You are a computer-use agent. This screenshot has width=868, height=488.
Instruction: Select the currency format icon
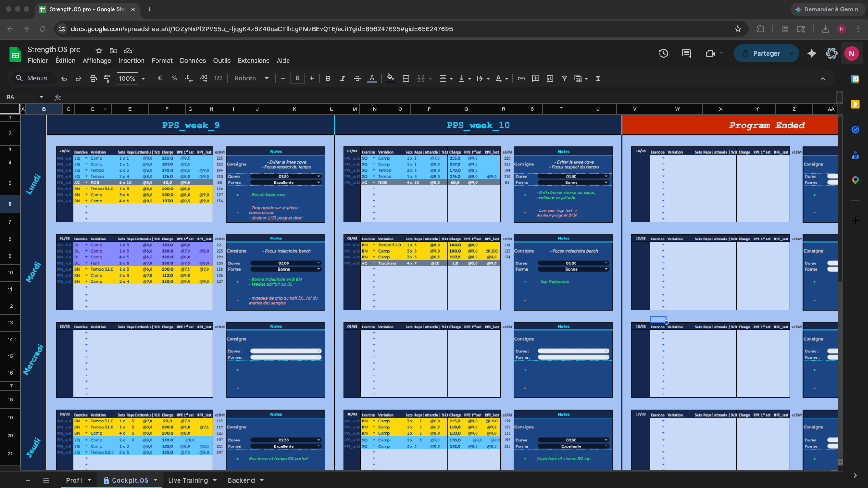coord(160,78)
